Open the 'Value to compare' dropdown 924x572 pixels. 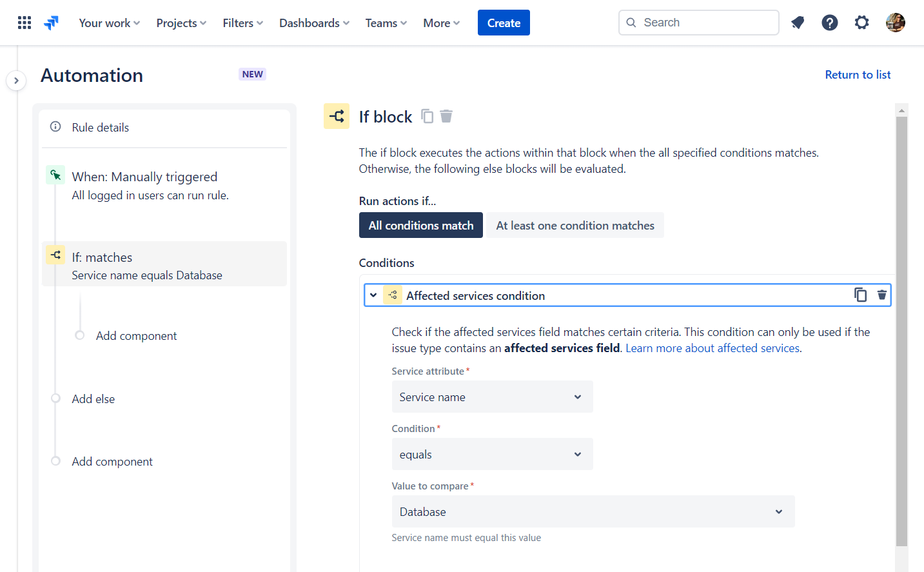tap(593, 511)
